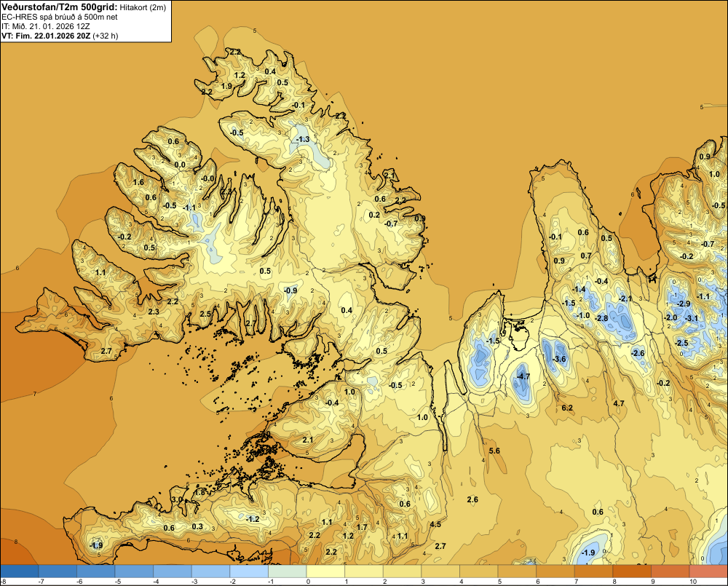
Task: Click the -3.6 temperature value
Action: [559, 359]
